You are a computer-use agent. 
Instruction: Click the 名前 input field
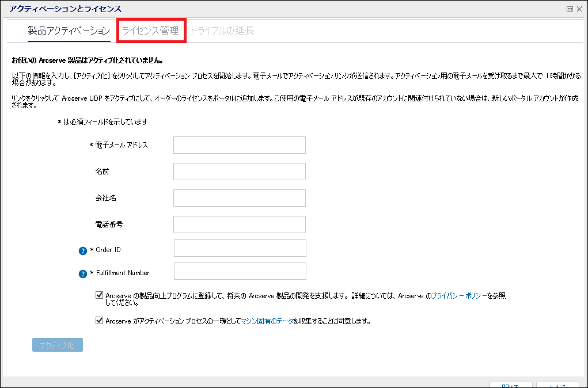(x=239, y=172)
